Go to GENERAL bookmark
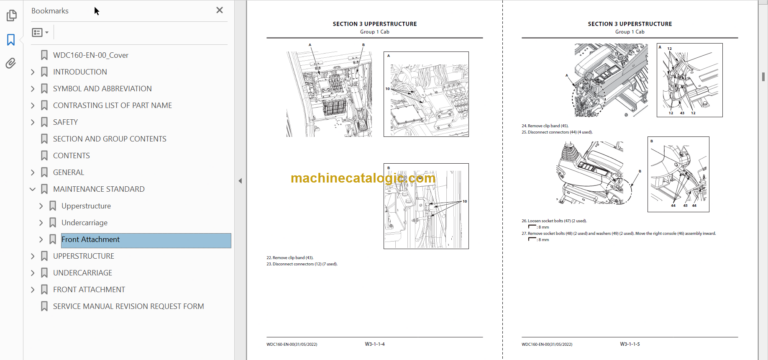The height and width of the screenshot is (360, 768). (x=69, y=172)
